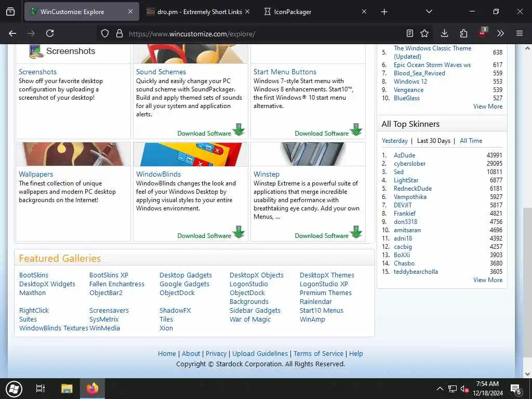Open the Wallpapers thumbnail image

(73, 154)
